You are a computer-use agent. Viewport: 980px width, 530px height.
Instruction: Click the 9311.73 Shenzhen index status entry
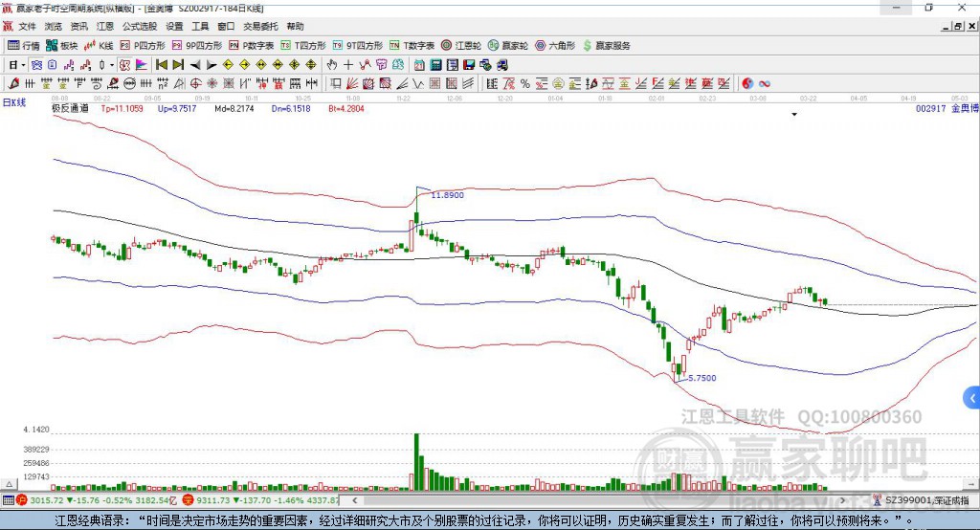[x=261, y=500]
